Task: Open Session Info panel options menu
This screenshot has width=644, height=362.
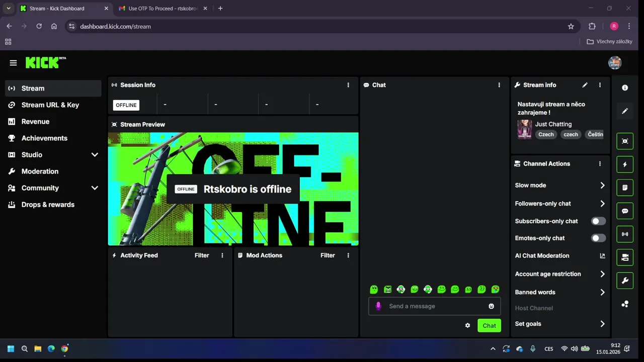Action: pyautogui.click(x=348, y=85)
